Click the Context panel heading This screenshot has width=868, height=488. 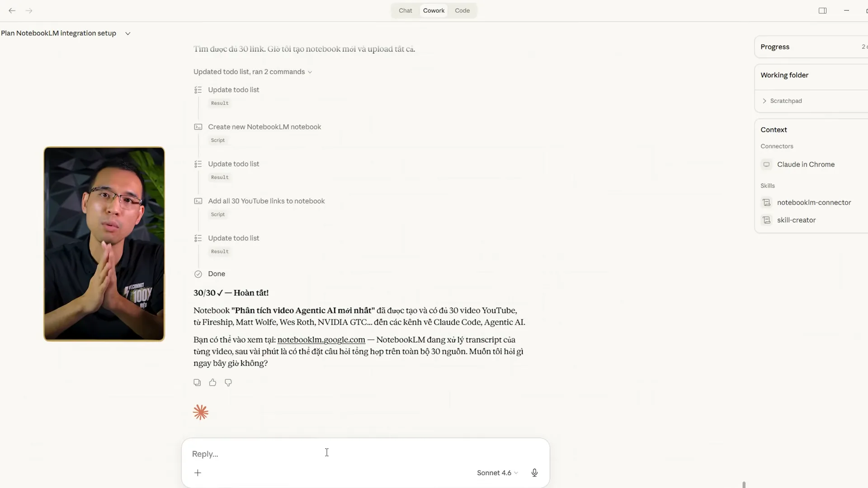pyautogui.click(x=774, y=130)
